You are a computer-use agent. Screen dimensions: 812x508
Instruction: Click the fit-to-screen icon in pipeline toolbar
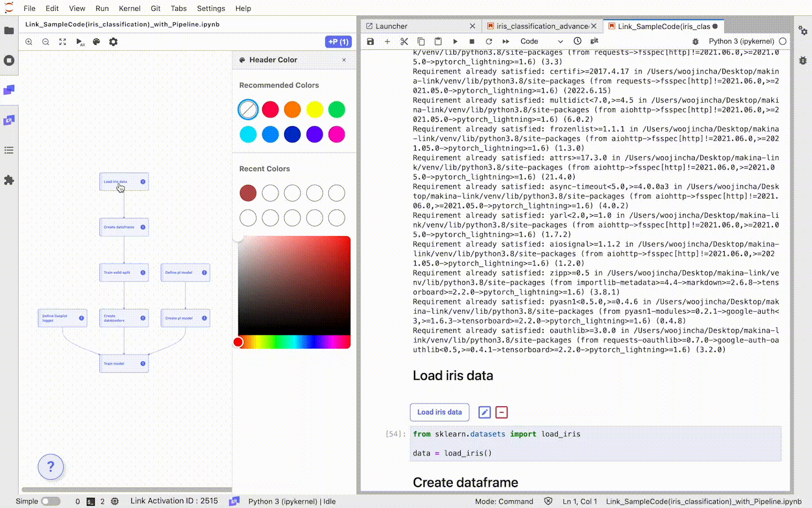pos(63,42)
